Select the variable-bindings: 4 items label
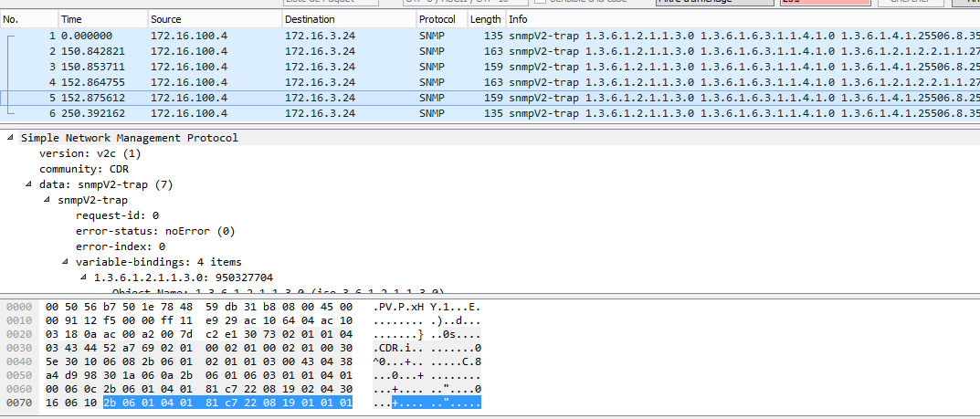 click(x=159, y=262)
